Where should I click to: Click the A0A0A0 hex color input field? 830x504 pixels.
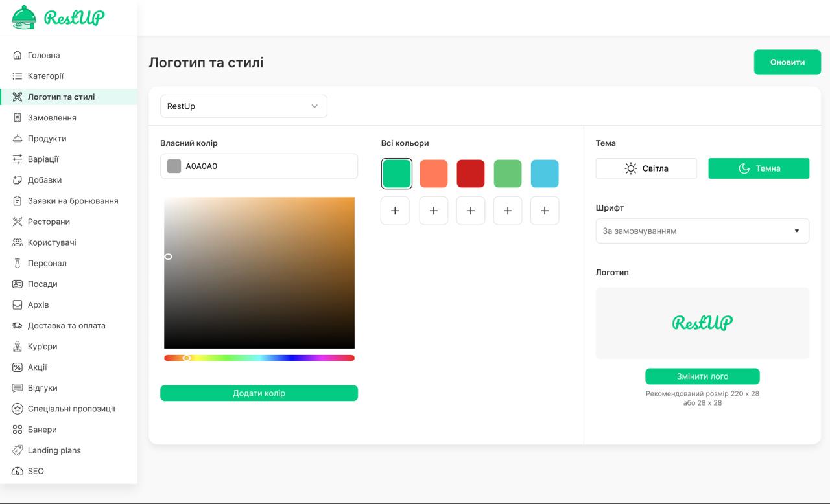259,166
